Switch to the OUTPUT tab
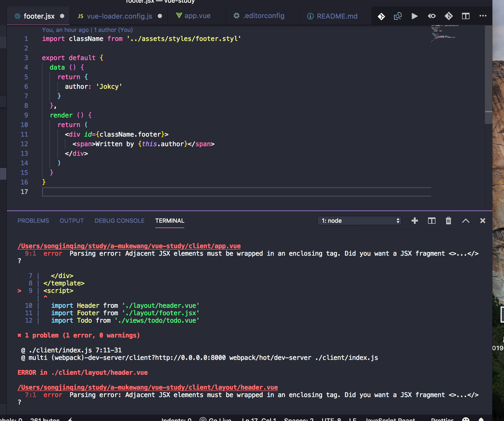 pos(72,221)
